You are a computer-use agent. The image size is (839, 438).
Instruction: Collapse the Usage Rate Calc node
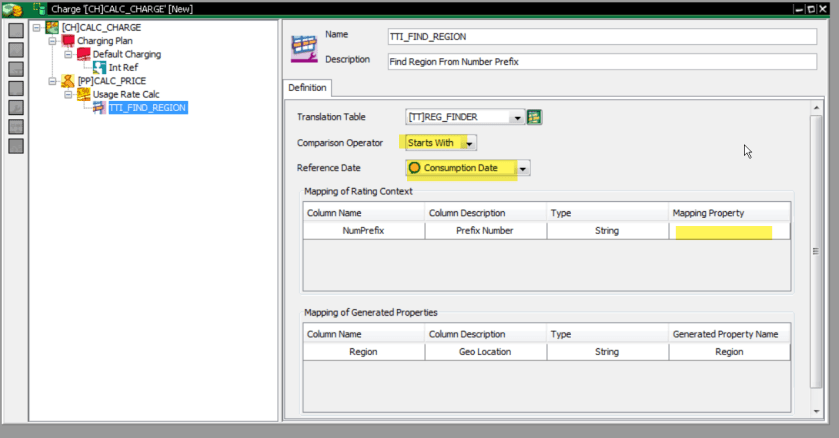coord(69,94)
